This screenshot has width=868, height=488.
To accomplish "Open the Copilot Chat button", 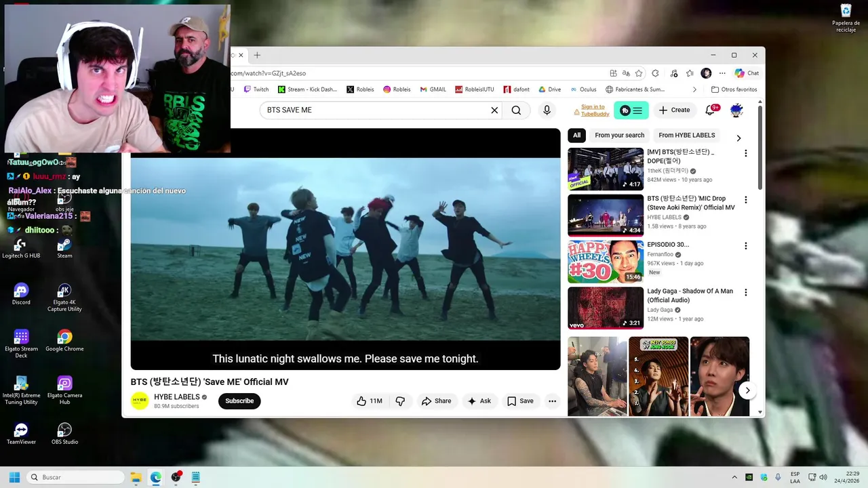I will [747, 73].
